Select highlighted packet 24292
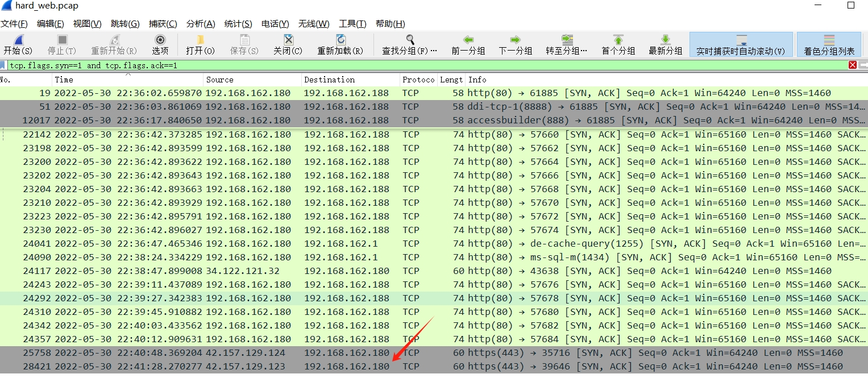This screenshot has width=868, height=378. coord(434,298)
